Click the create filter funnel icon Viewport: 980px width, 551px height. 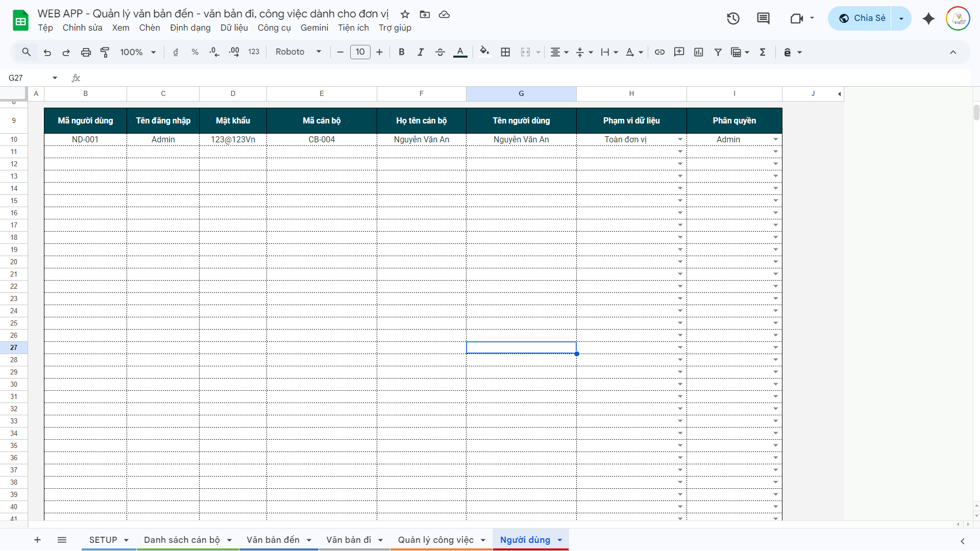(x=718, y=52)
